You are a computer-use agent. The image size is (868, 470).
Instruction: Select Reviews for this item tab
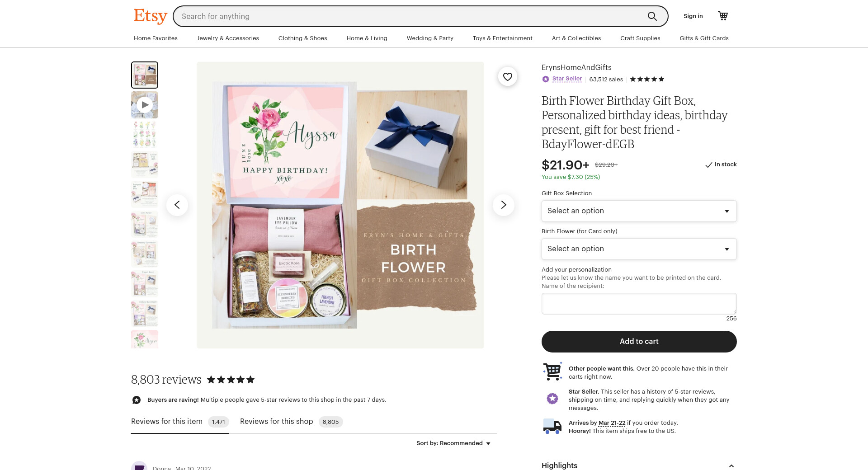(180, 422)
